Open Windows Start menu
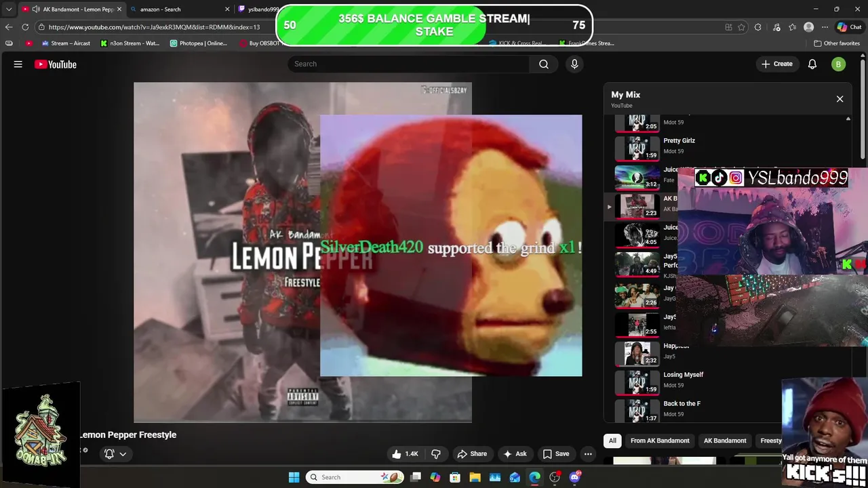The image size is (868, 488). click(x=294, y=477)
